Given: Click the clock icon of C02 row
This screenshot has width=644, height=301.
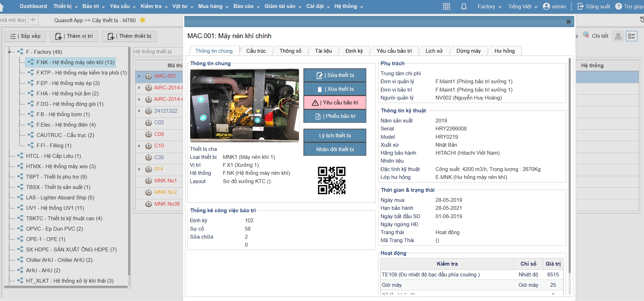Looking at the screenshot, I should coord(149,122).
